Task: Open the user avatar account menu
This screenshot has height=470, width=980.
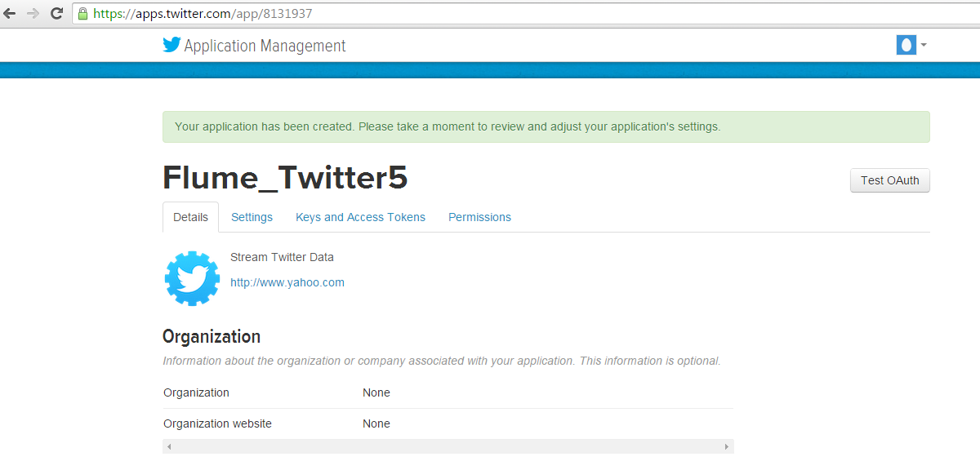Action: click(x=906, y=45)
